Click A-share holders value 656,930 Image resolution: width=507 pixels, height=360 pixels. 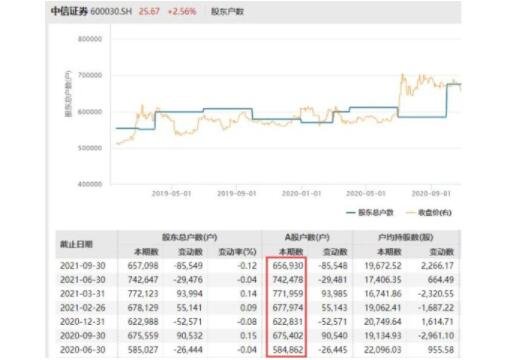pos(288,266)
